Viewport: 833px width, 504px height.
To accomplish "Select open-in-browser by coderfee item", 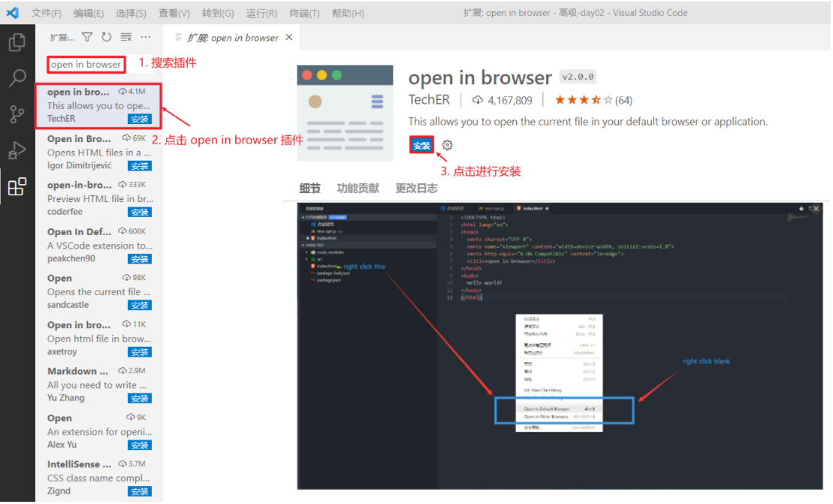I will [99, 198].
